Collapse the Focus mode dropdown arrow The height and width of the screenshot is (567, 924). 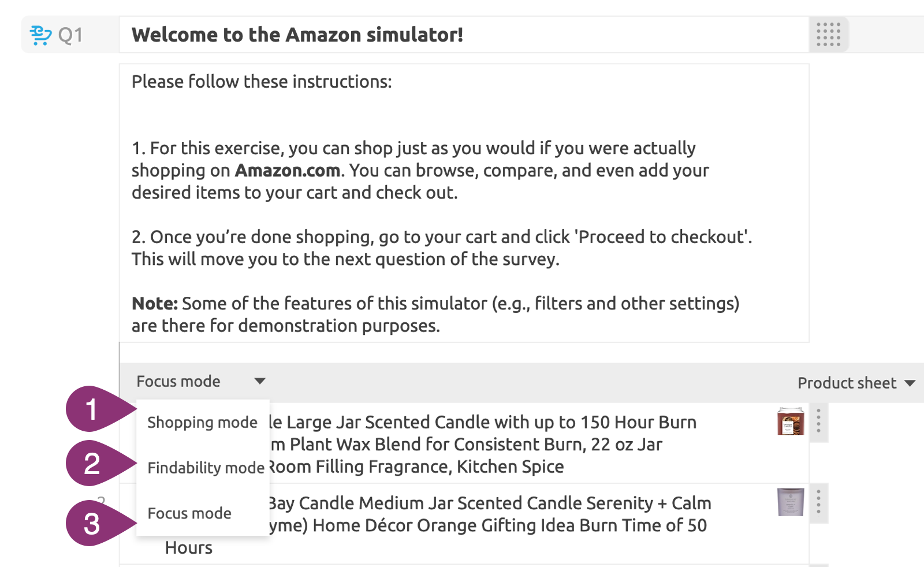point(260,381)
